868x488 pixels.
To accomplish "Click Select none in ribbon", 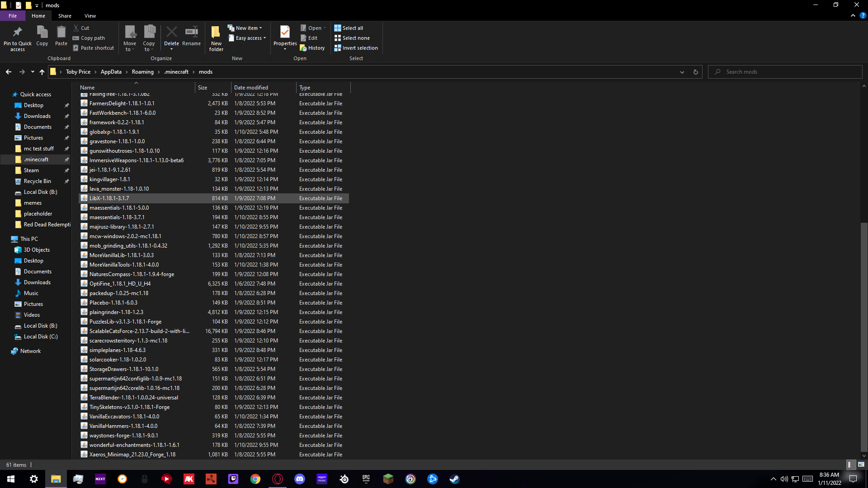I will 352,38.
